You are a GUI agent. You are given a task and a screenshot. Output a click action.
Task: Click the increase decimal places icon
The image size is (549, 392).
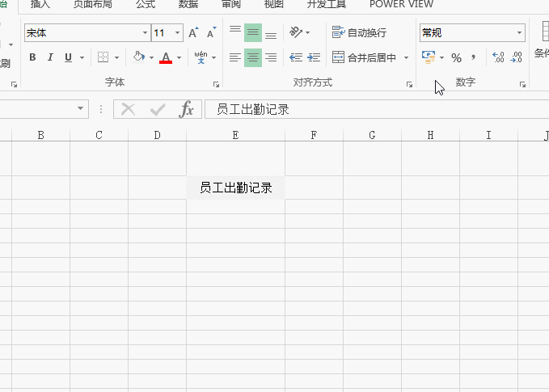click(x=498, y=57)
